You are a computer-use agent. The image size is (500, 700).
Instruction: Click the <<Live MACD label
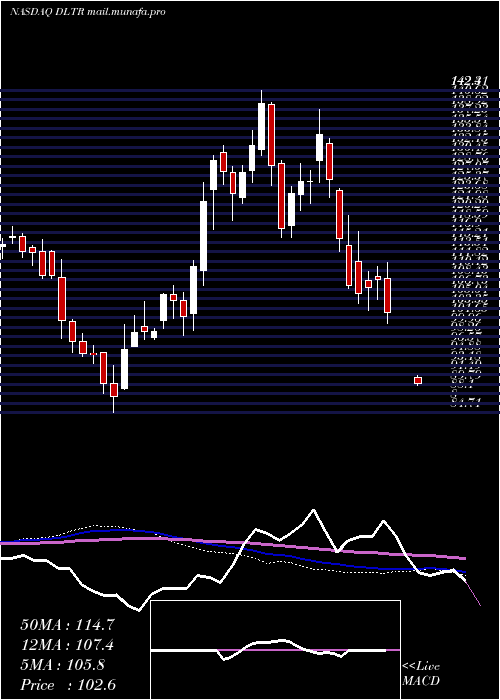(421, 674)
